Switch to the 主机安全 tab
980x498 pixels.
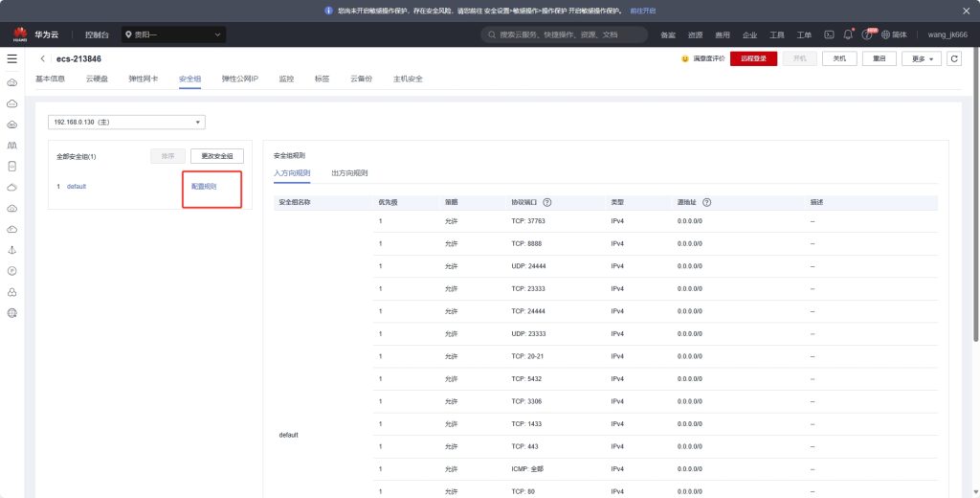[408, 79]
